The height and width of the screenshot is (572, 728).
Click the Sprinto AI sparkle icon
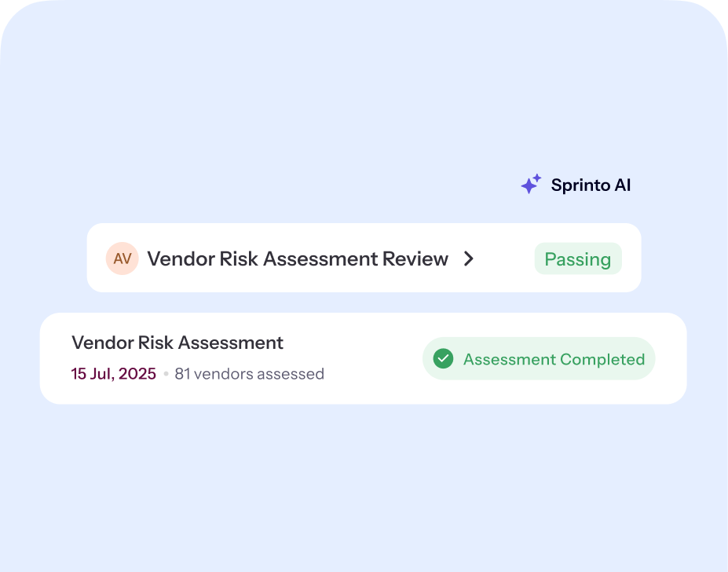click(x=530, y=185)
